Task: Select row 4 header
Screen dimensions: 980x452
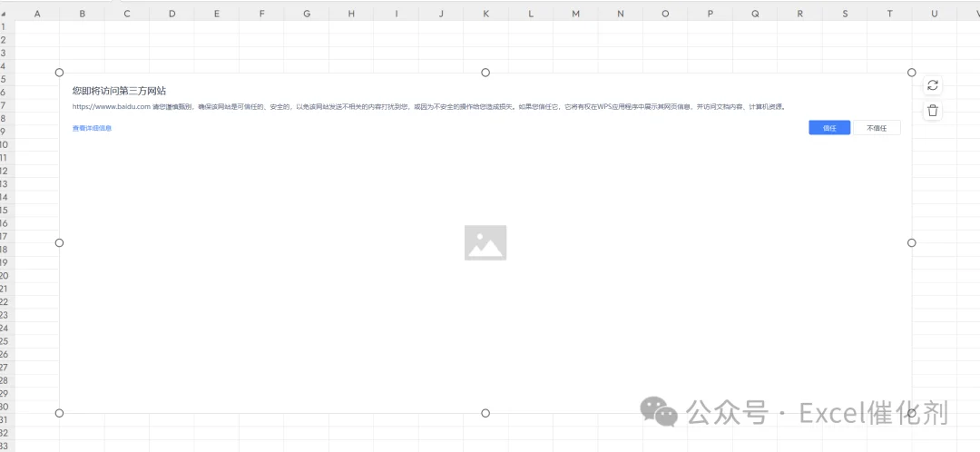Action: tap(7, 66)
